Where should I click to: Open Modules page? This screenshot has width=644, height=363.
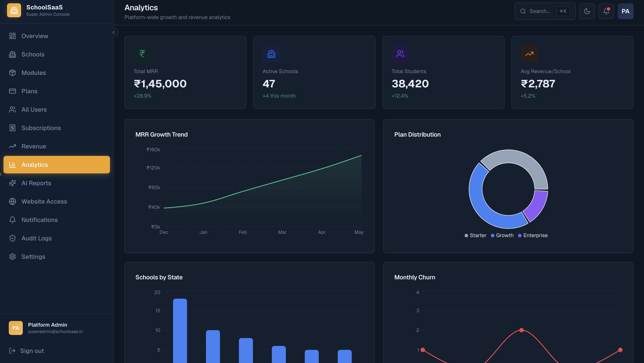point(57,73)
